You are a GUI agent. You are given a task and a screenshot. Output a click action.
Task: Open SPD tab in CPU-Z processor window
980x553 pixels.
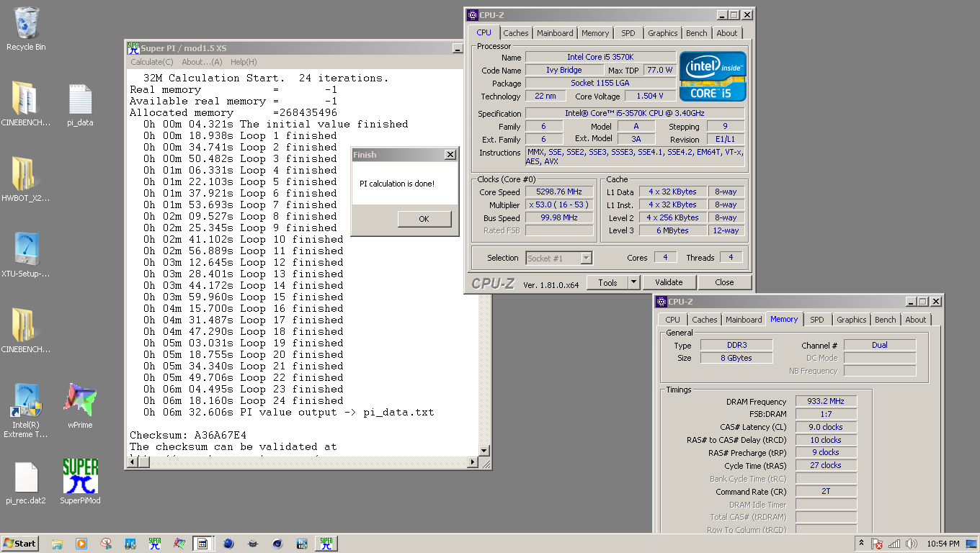[x=628, y=33]
